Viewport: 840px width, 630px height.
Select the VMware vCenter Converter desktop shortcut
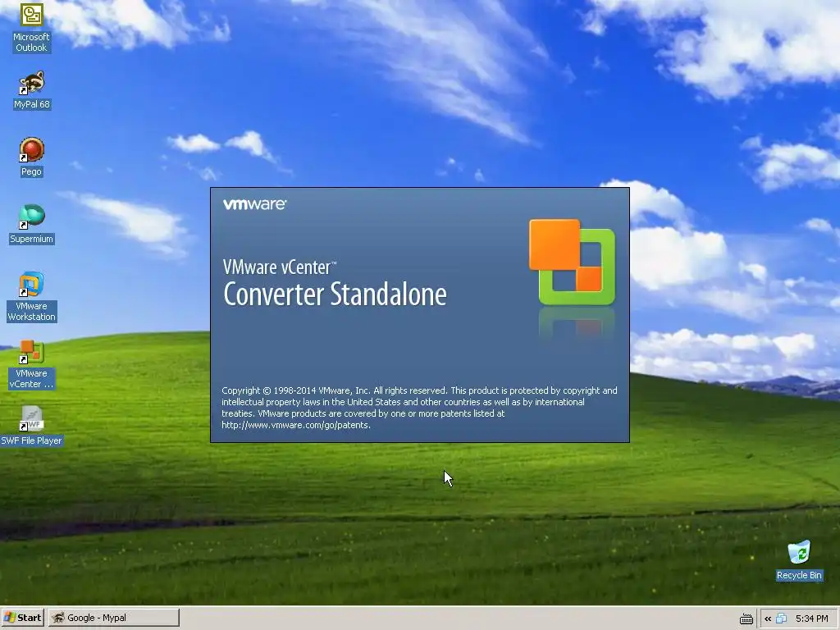32,364
